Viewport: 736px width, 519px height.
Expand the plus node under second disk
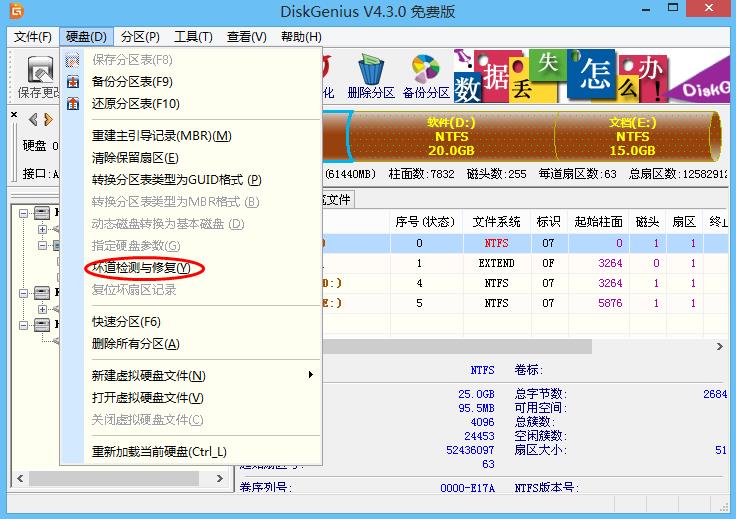pyautogui.click(x=42, y=309)
